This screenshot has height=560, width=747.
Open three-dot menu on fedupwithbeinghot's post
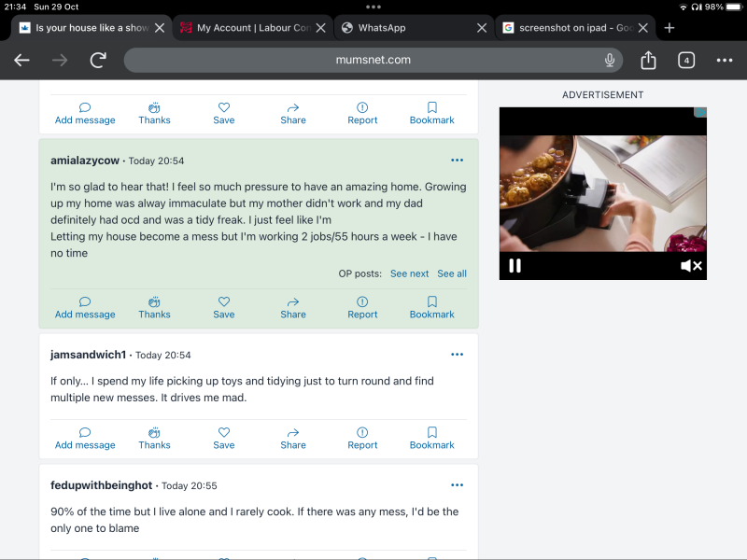point(457,485)
